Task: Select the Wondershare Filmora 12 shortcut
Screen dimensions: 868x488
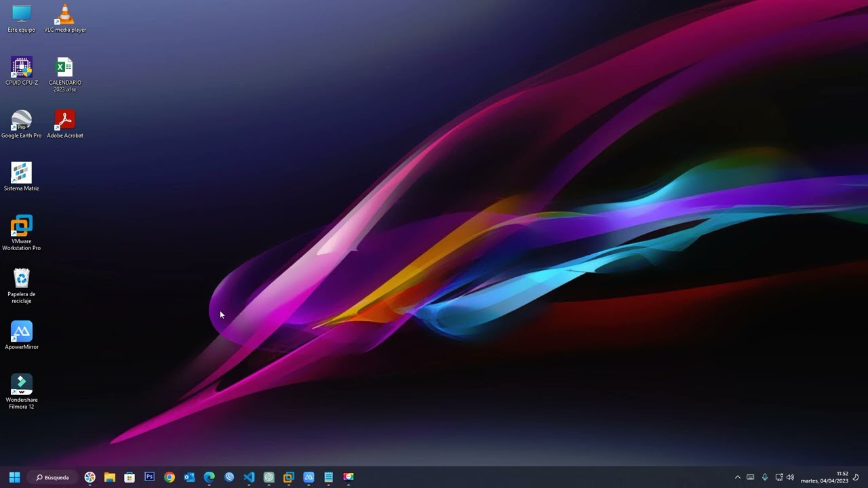Action: click(22, 392)
